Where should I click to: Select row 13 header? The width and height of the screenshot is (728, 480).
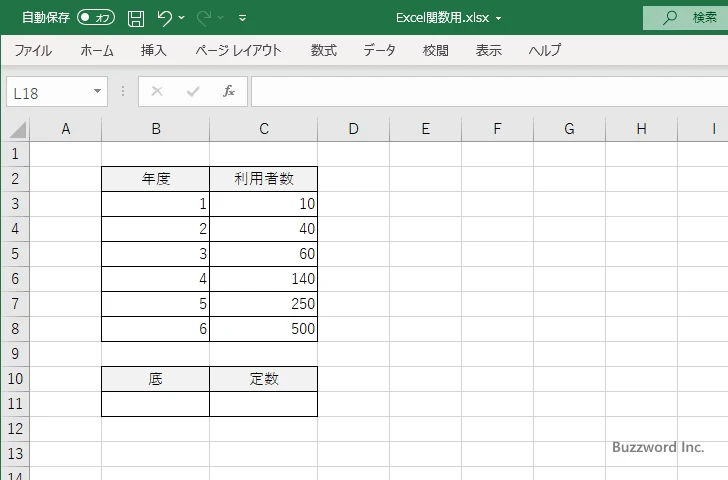click(x=15, y=454)
